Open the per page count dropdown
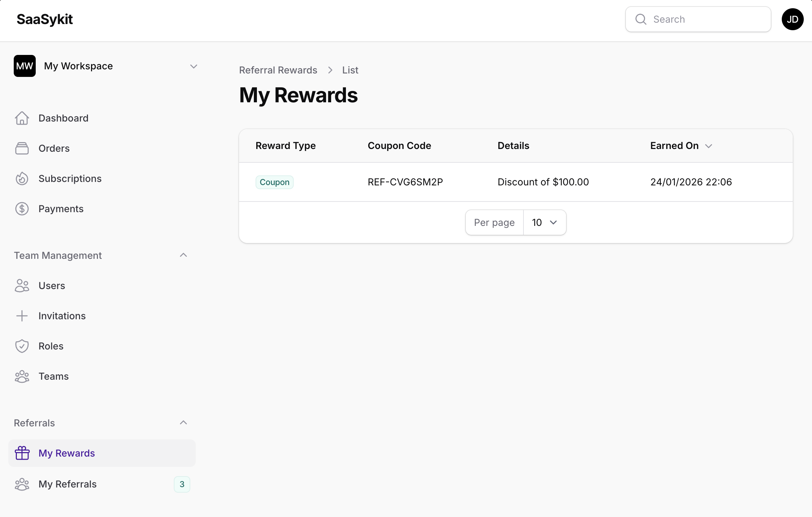 (x=544, y=222)
